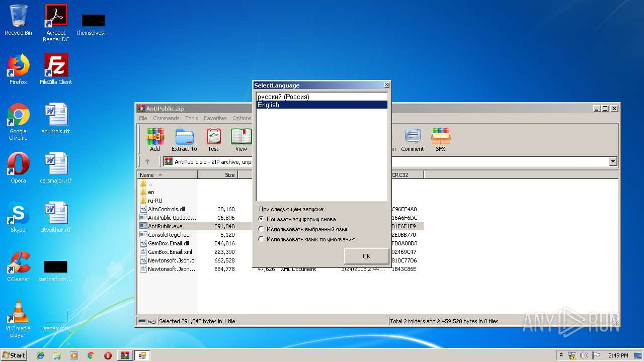Open the Tools menu
The height and width of the screenshot is (362, 644).
coord(192,118)
